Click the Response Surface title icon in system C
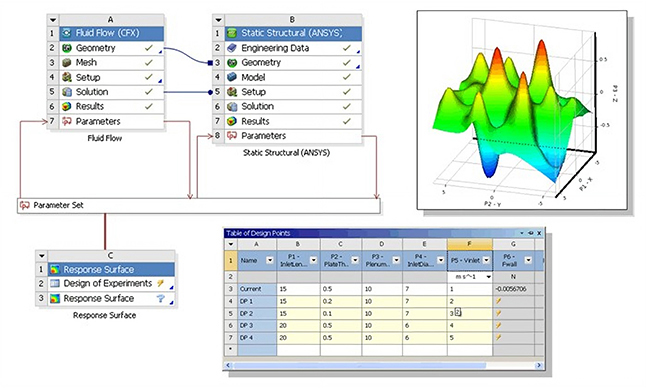The height and width of the screenshot is (388, 646). (x=55, y=269)
